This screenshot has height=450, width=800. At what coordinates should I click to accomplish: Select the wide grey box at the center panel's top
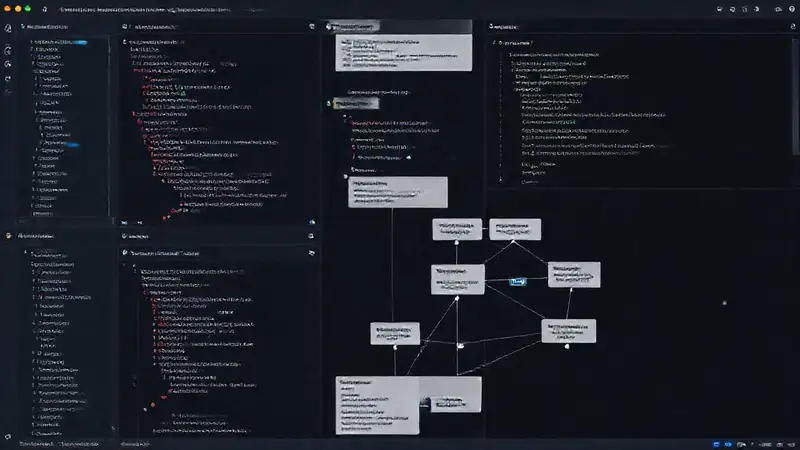(404, 53)
